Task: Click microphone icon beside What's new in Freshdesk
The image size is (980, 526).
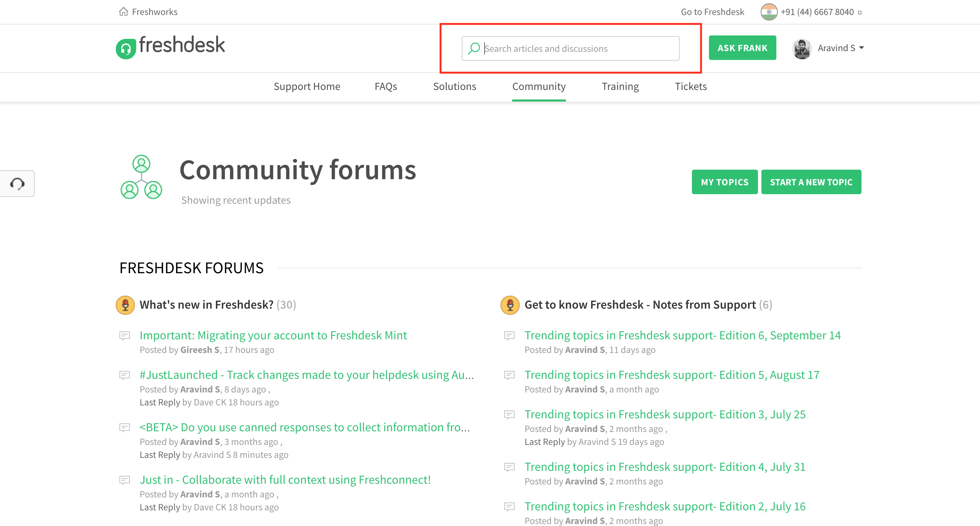Action: coord(125,305)
